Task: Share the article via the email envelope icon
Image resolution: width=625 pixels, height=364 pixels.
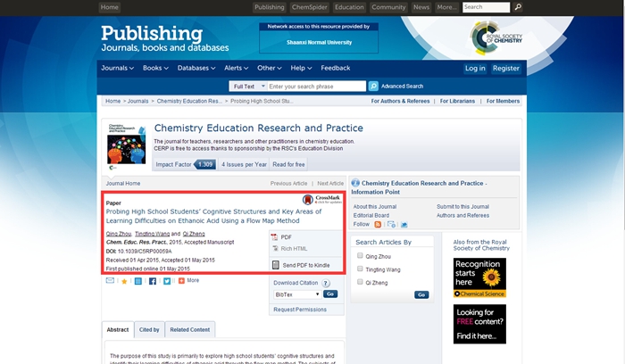Action: coord(110,281)
